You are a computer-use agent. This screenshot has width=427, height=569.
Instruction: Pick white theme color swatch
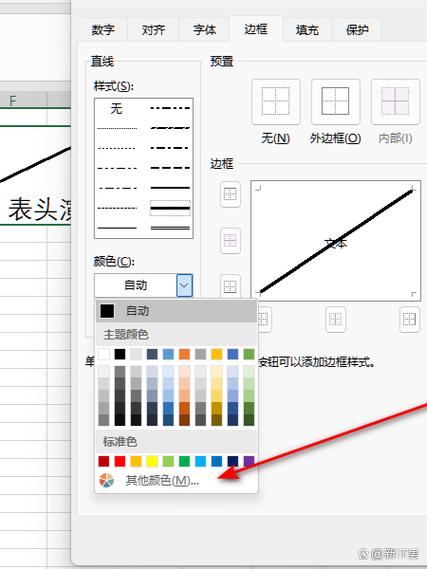(104, 354)
